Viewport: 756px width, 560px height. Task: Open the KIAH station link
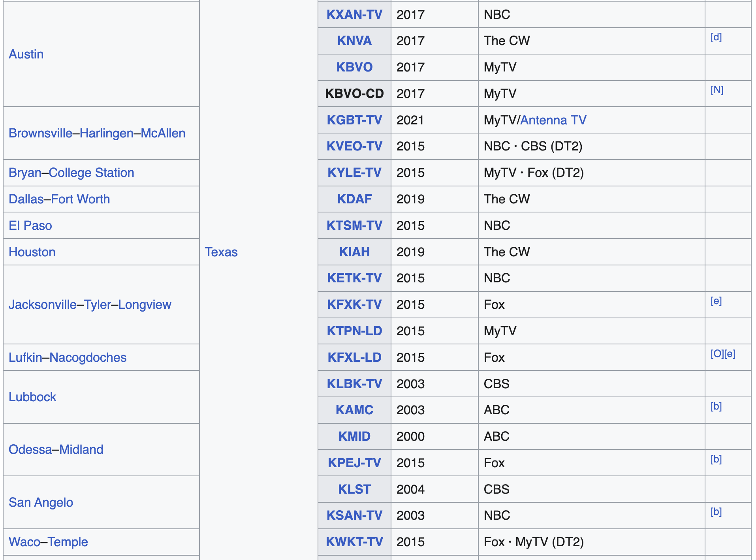coord(354,252)
